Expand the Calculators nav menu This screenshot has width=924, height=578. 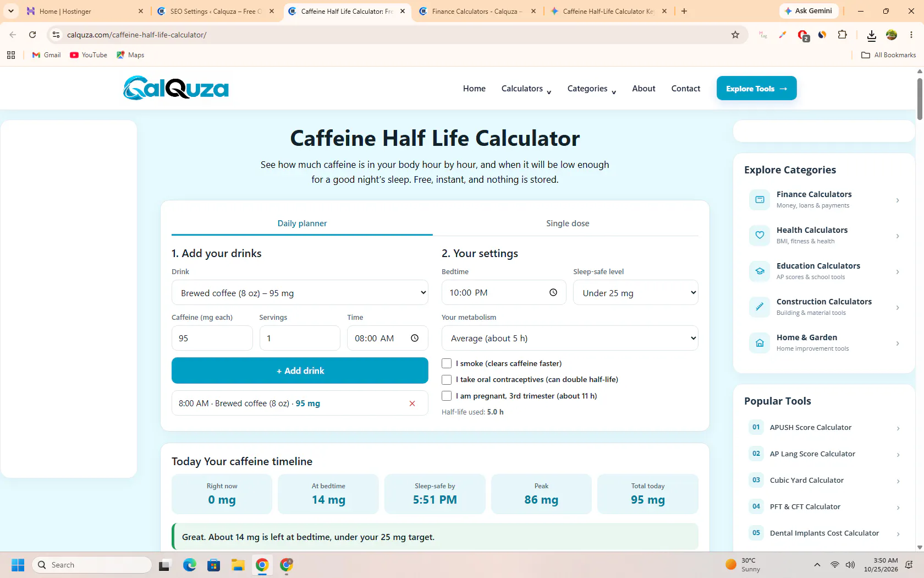pos(526,89)
